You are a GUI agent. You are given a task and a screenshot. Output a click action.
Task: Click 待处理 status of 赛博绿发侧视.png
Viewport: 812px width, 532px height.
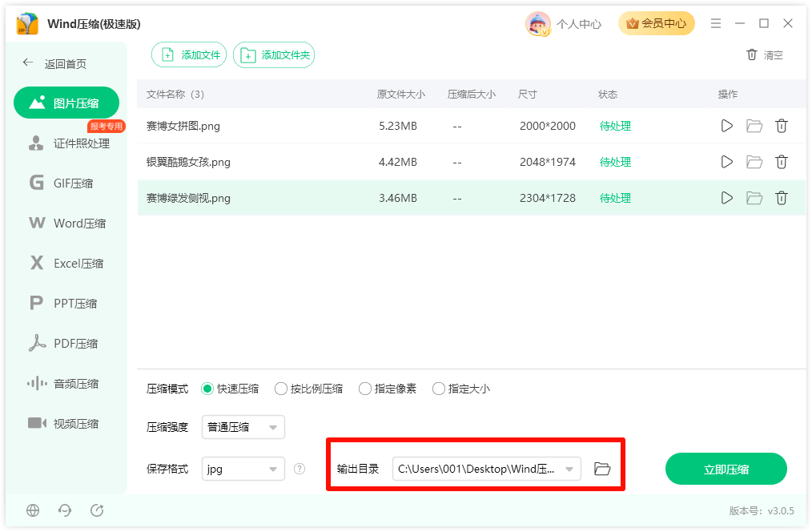point(615,198)
